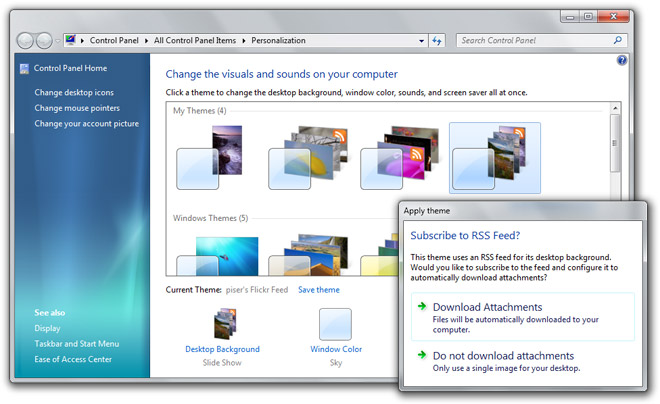Open Change mouse pointers link
Viewport: 660px width, 404px height.
pyautogui.click(x=77, y=108)
